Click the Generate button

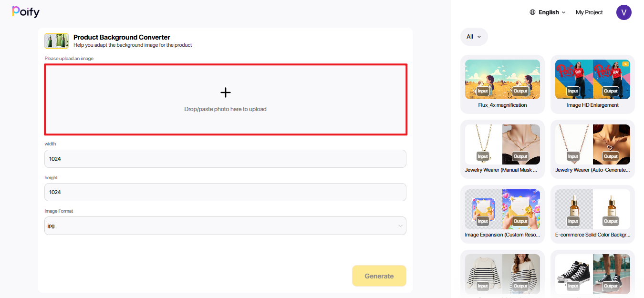click(x=379, y=276)
